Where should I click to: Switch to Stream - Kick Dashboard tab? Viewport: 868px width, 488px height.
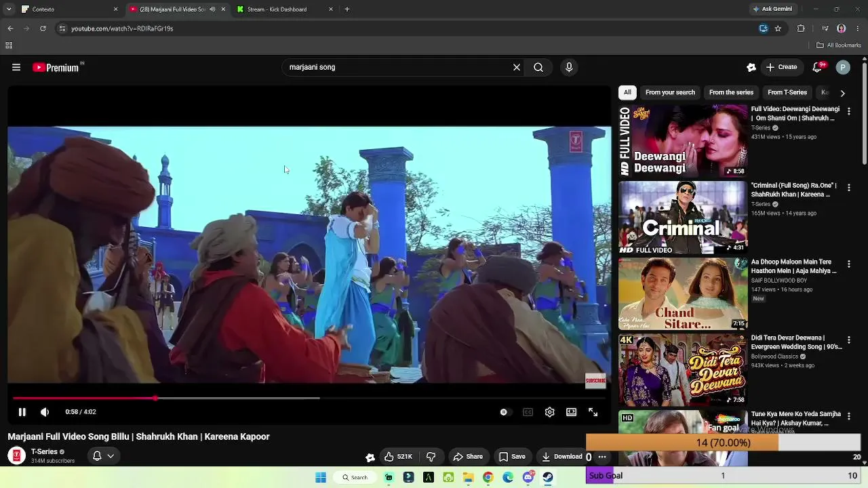[x=285, y=9]
